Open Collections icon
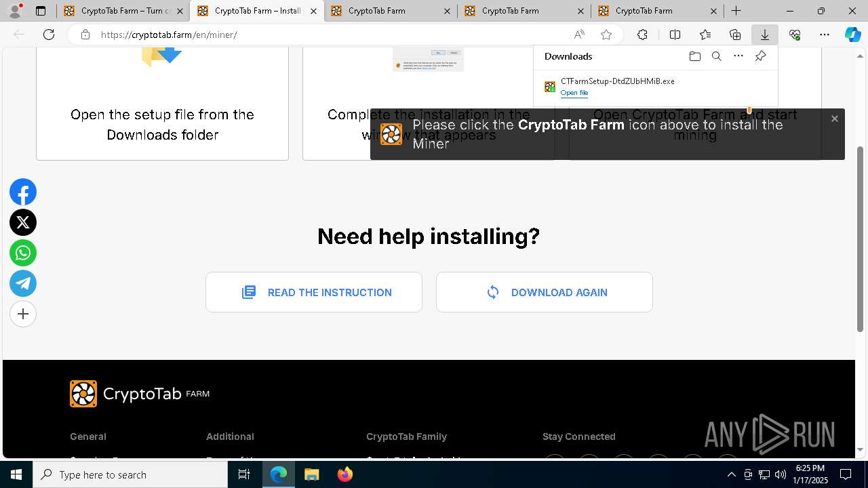Viewport: 868px width, 488px height. pos(735,35)
